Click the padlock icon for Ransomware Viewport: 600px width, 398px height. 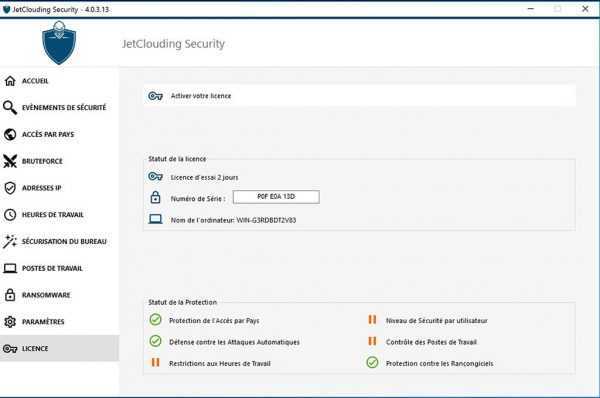tap(10, 295)
